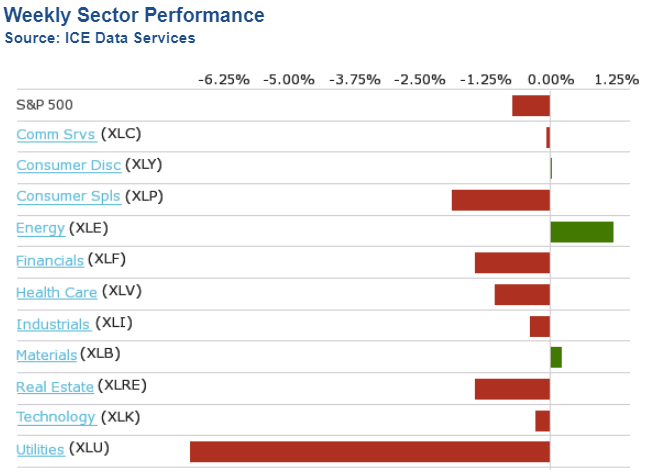This screenshot has height=476, width=648.
Task: Click the Consumer Disc sector link
Action: point(68,165)
